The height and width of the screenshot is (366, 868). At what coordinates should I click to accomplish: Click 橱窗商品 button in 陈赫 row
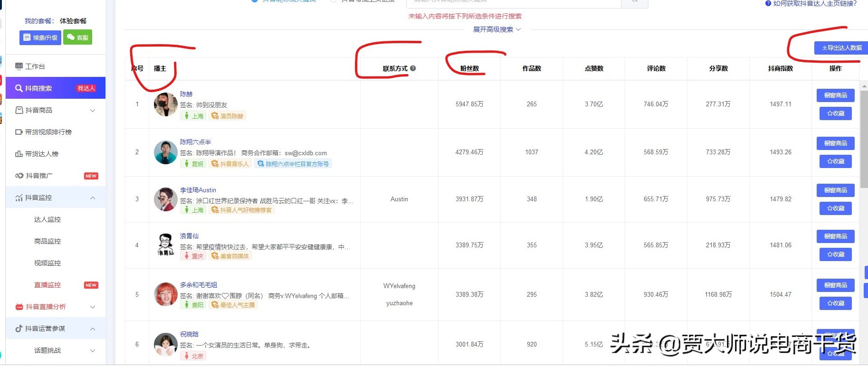coord(836,95)
